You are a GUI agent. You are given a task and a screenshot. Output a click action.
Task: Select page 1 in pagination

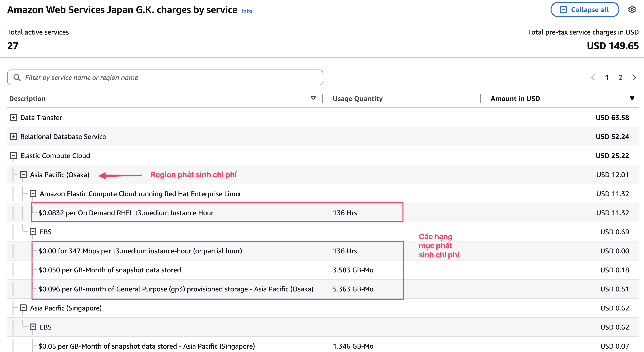click(606, 78)
